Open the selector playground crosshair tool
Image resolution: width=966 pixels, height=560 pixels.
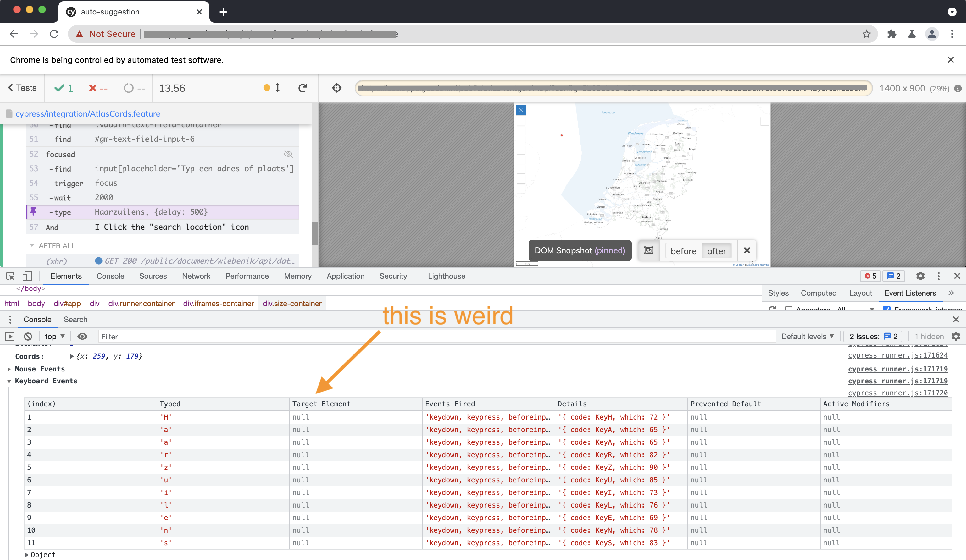tap(336, 88)
